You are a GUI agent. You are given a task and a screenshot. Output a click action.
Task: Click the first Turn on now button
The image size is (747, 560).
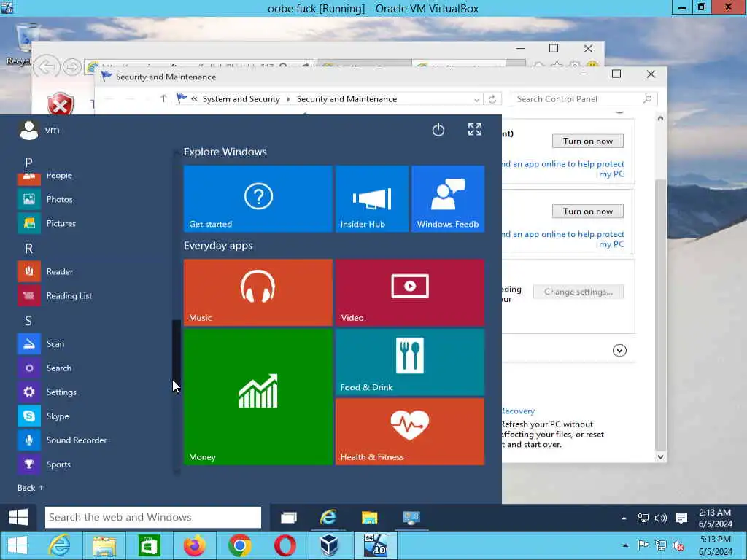pos(588,141)
